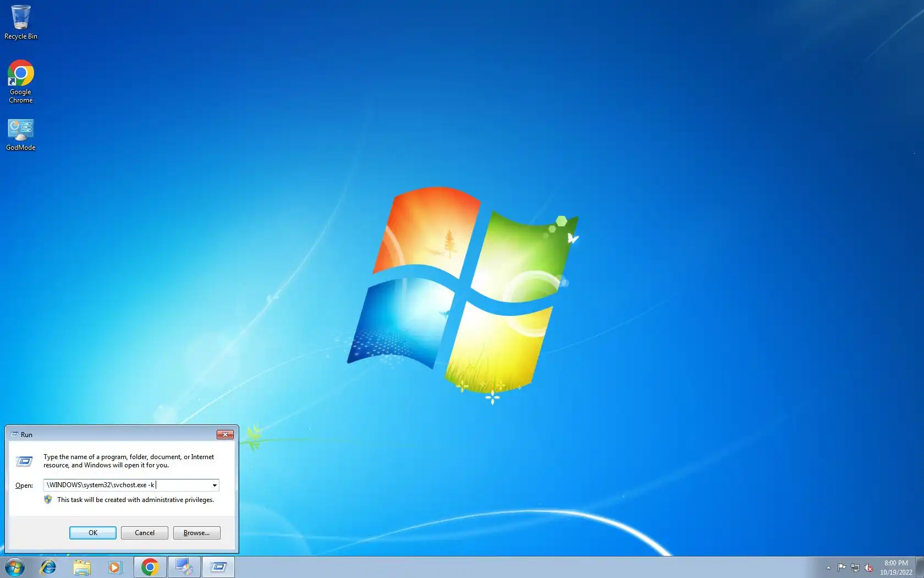This screenshot has height=578, width=924.
Task: Click the network status tray icon
Action: [855, 568]
